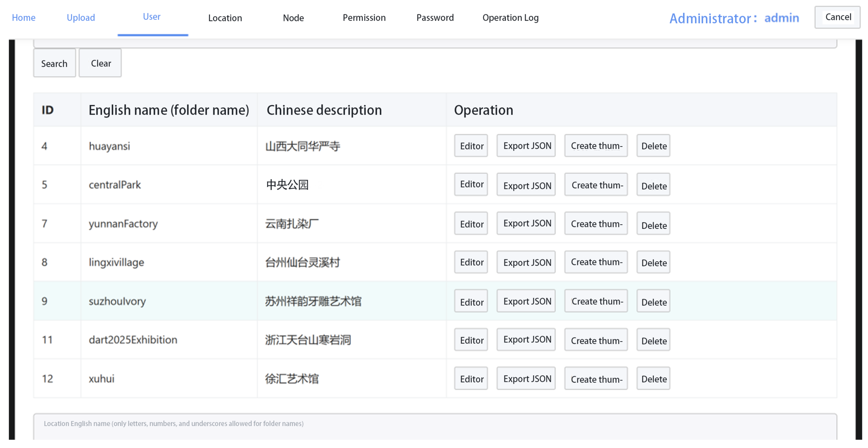
Task: Create thumbnail for yunnanFactory row
Action: (596, 223)
